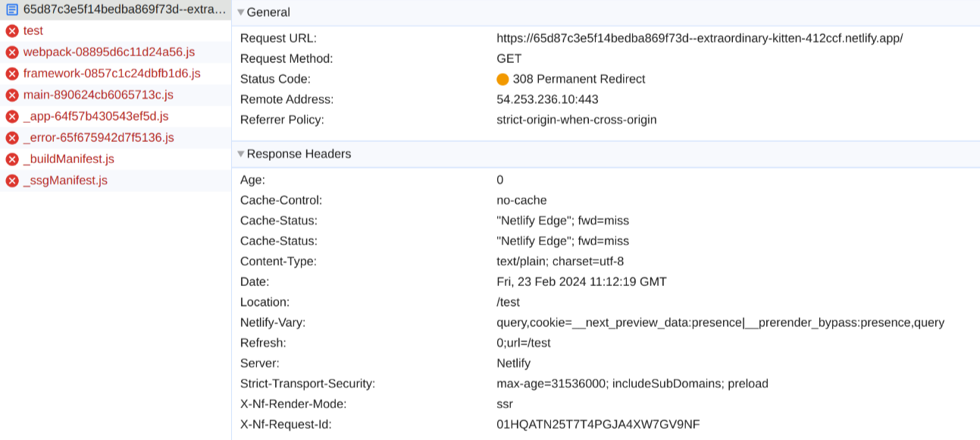The width and height of the screenshot is (980, 440).
Task: Click the document icon of the first request
Action: tap(12, 10)
